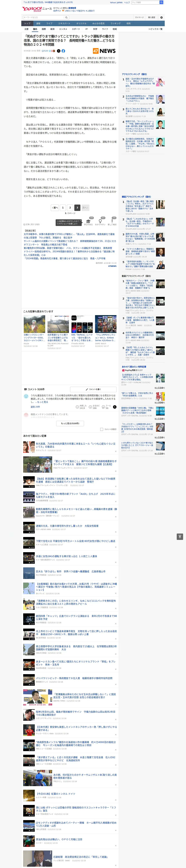Select the 速報 tab
This screenshot has height=868, width=186.
click(38, 24)
